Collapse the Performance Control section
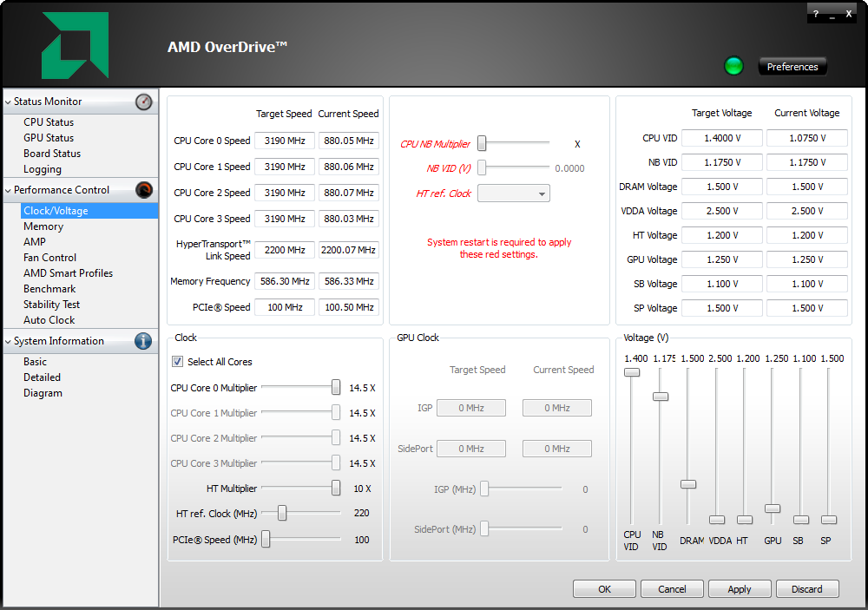The image size is (868, 610). click(8, 190)
